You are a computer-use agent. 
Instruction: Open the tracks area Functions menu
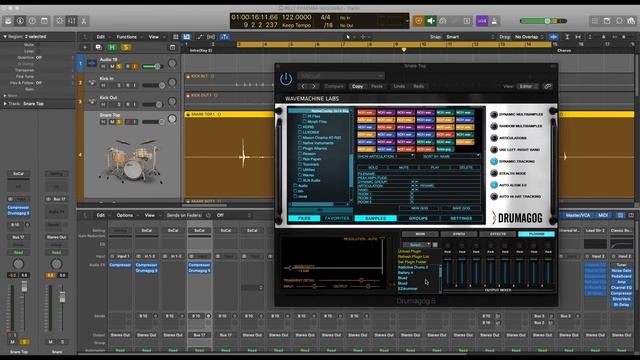pyautogui.click(x=127, y=37)
